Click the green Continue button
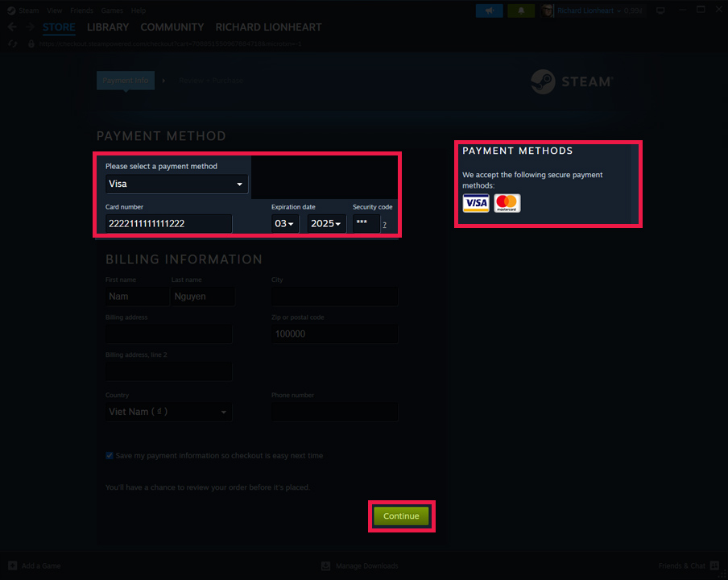The height and width of the screenshot is (580, 728). pos(402,516)
